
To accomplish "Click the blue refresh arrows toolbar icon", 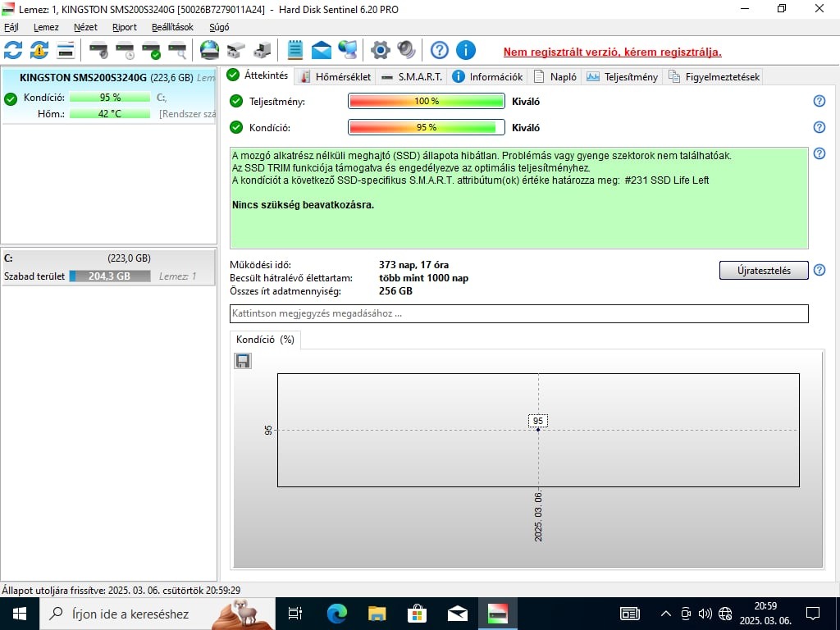I will 13,50.
